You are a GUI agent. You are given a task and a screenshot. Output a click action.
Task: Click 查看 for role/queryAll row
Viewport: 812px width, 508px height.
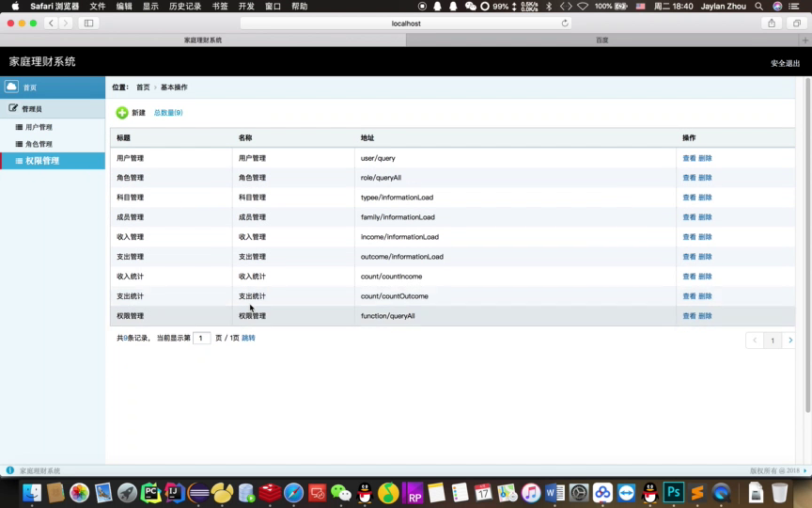pos(689,178)
